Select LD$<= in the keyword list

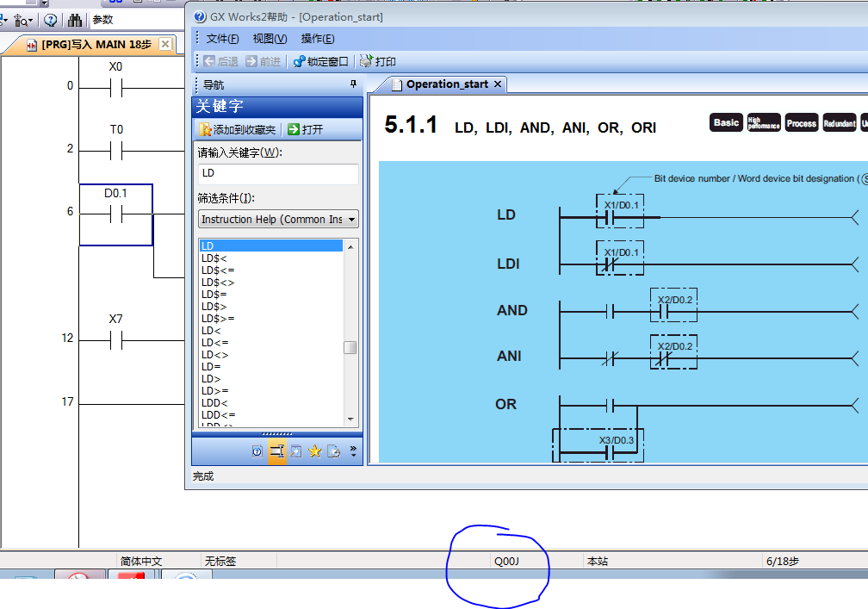pyautogui.click(x=217, y=270)
